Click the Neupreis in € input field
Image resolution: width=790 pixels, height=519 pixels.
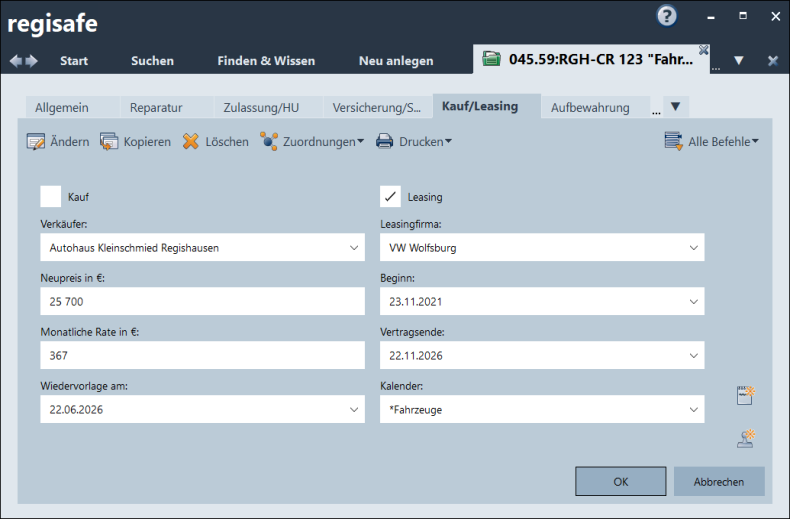pos(203,301)
